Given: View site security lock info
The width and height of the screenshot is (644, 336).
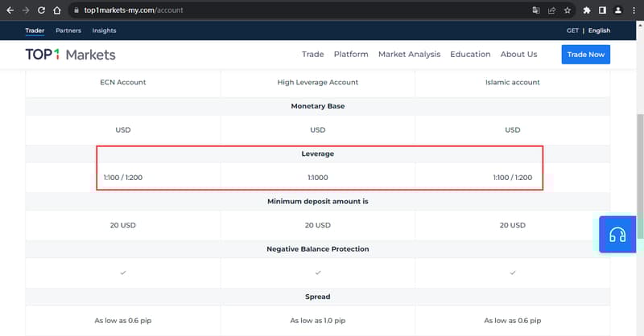Looking at the screenshot, I should click(76, 10).
